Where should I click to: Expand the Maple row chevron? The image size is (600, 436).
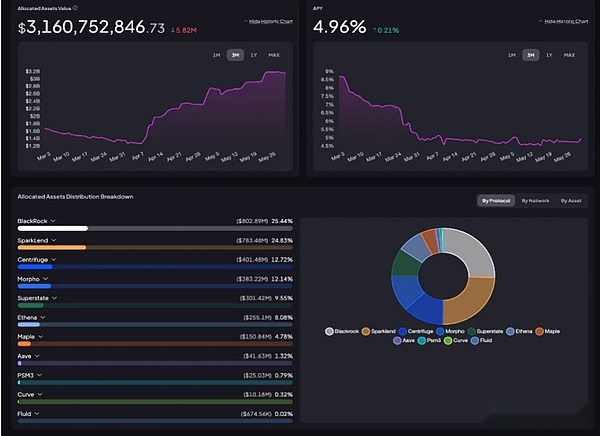[41, 337]
